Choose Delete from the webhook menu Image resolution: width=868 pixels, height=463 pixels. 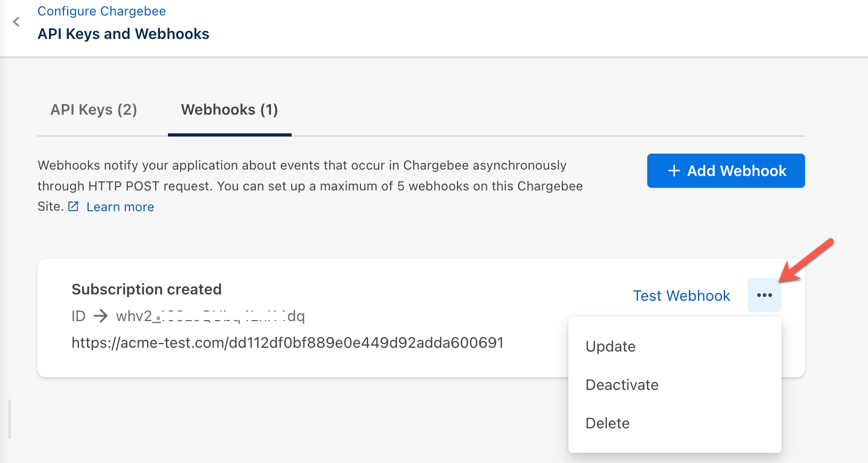pyautogui.click(x=607, y=424)
